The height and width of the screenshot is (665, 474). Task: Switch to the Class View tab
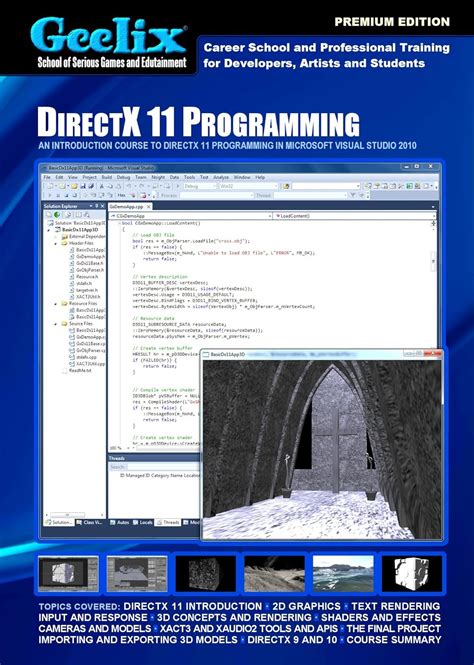click(89, 522)
